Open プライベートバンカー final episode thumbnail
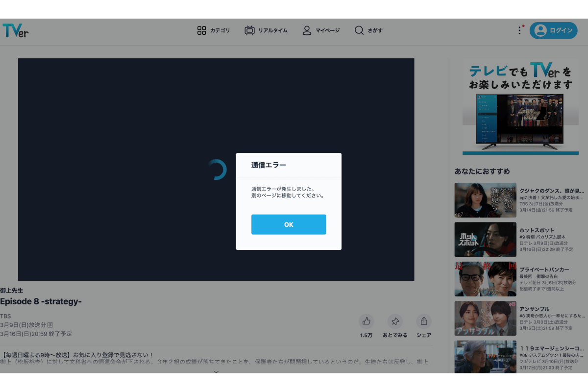 (x=485, y=279)
